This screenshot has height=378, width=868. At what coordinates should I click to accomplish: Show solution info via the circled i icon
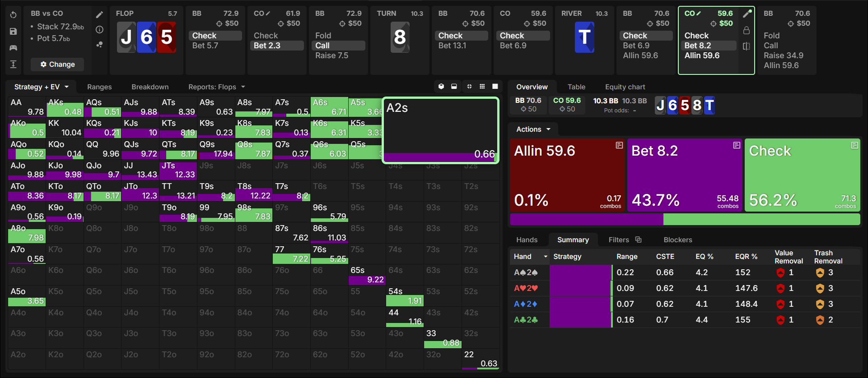(100, 30)
